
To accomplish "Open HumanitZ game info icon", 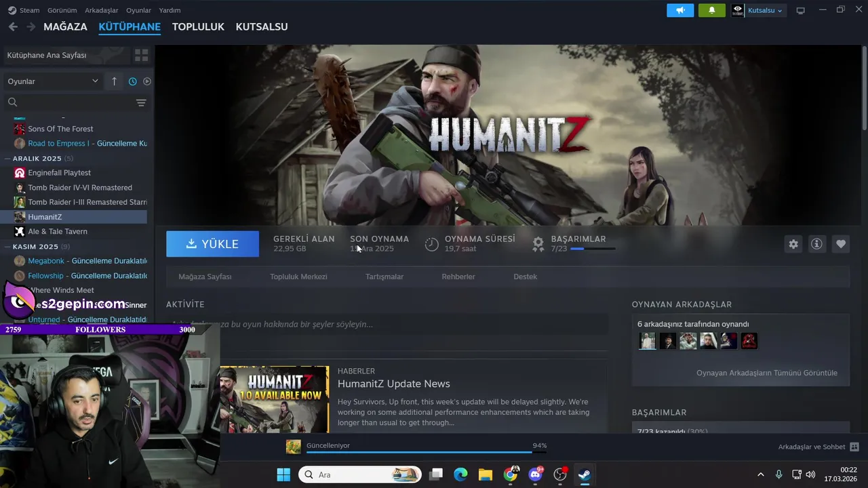I will click(816, 244).
